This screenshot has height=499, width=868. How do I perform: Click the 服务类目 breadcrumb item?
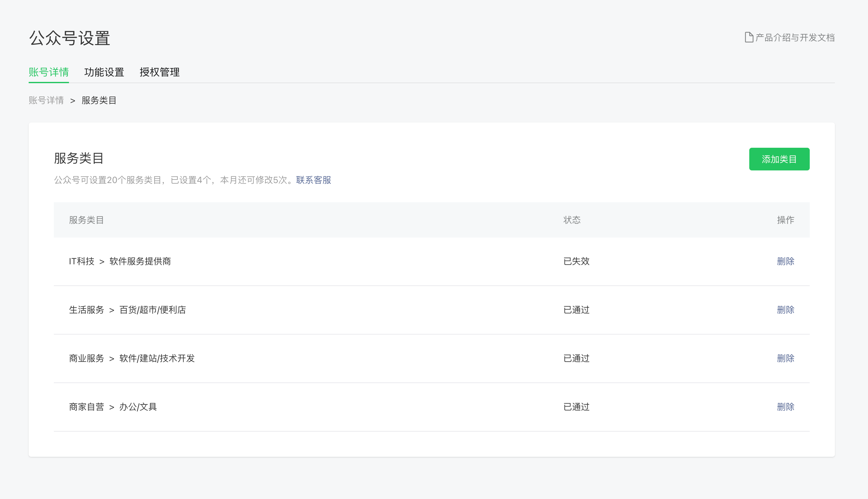coord(99,100)
